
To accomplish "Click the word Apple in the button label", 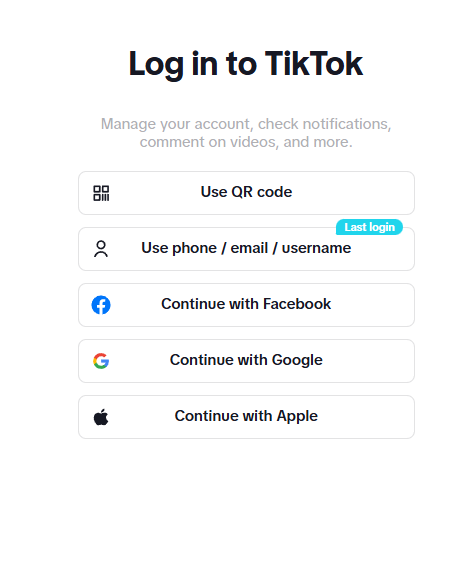I will 297,416.
